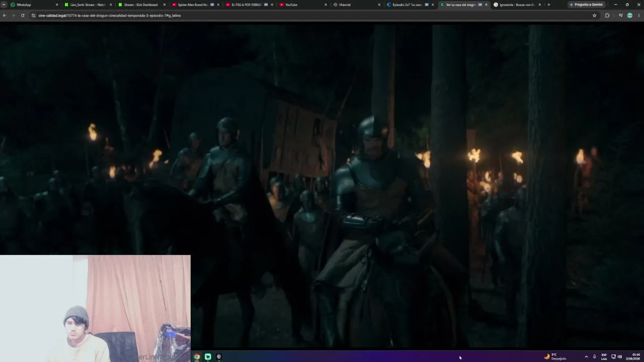Open the Extensions puzzle icon
The image size is (644, 362).
pos(607,16)
